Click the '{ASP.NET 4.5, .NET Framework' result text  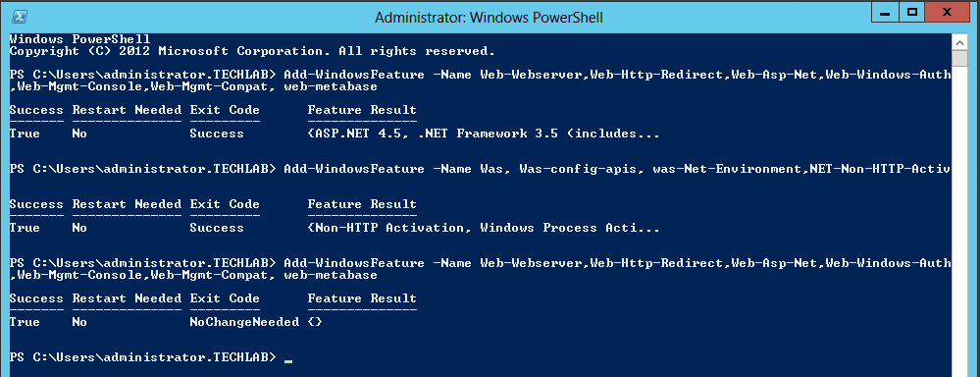[429, 134]
